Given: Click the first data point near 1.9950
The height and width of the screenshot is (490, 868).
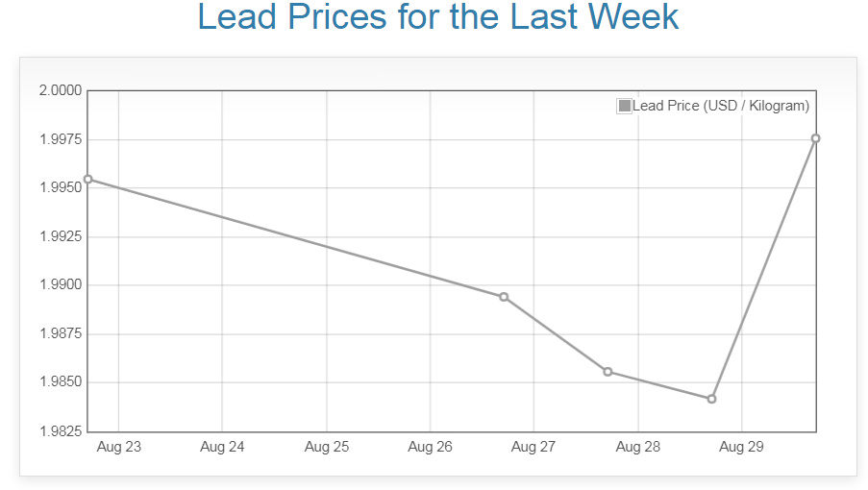Looking at the screenshot, I should (x=87, y=179).
